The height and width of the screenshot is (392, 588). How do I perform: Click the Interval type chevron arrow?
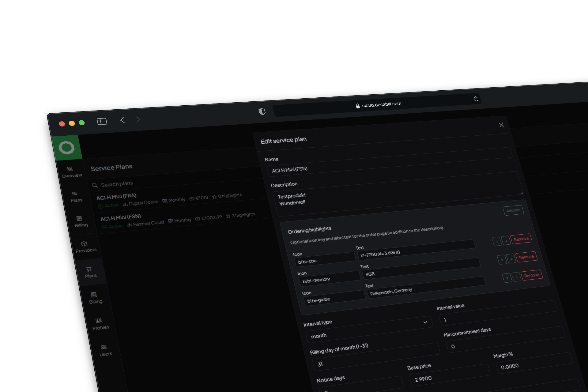tap(425, 322)
